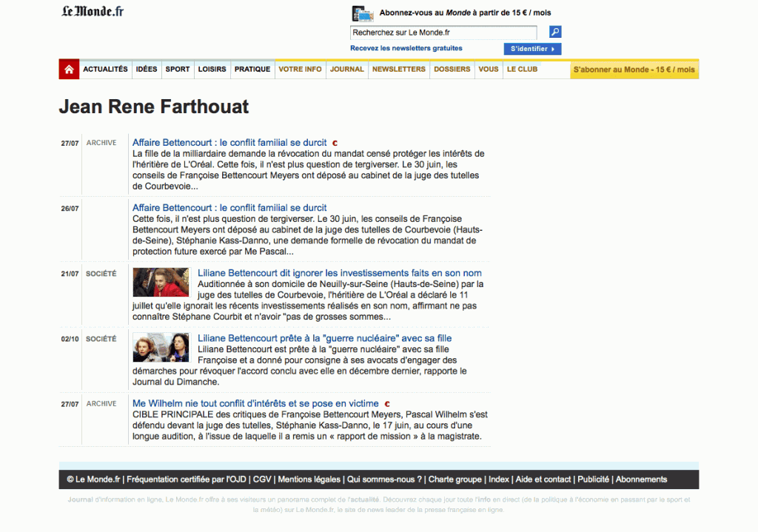The width and height of the screenshot is (758, 532).
Task: Click Publicité footer link
Action: pyautogui.click(x=593, y=479)
